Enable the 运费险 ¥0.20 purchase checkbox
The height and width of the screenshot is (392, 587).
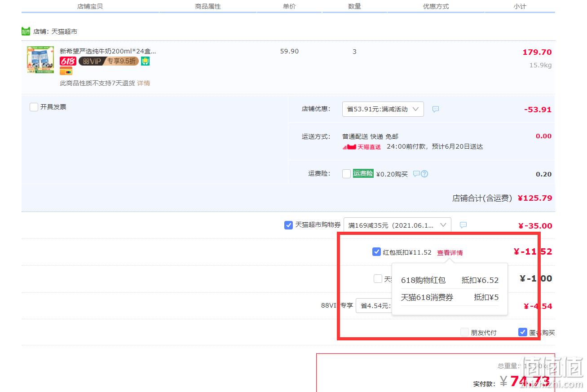coord(346,174)
